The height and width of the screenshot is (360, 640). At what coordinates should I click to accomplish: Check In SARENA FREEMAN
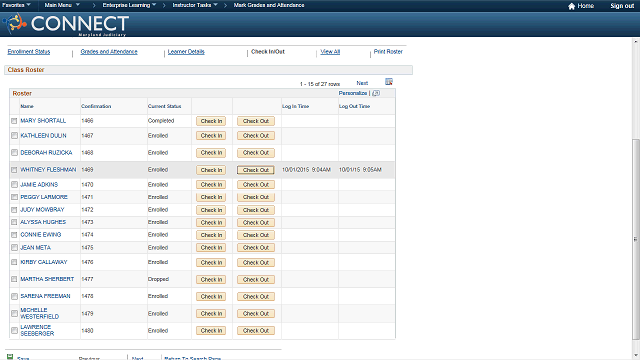(211, 297)
